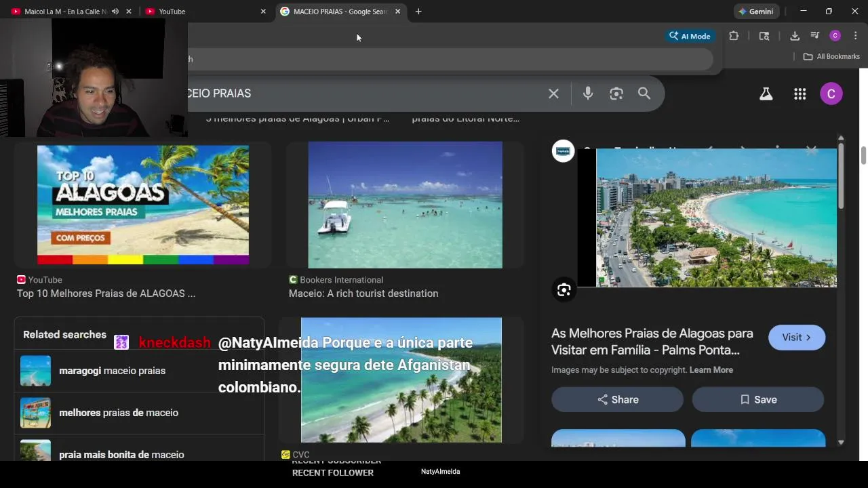This screenshot has width=868, height=488.
Task: Open the Google apps grid
Action: 800,94
